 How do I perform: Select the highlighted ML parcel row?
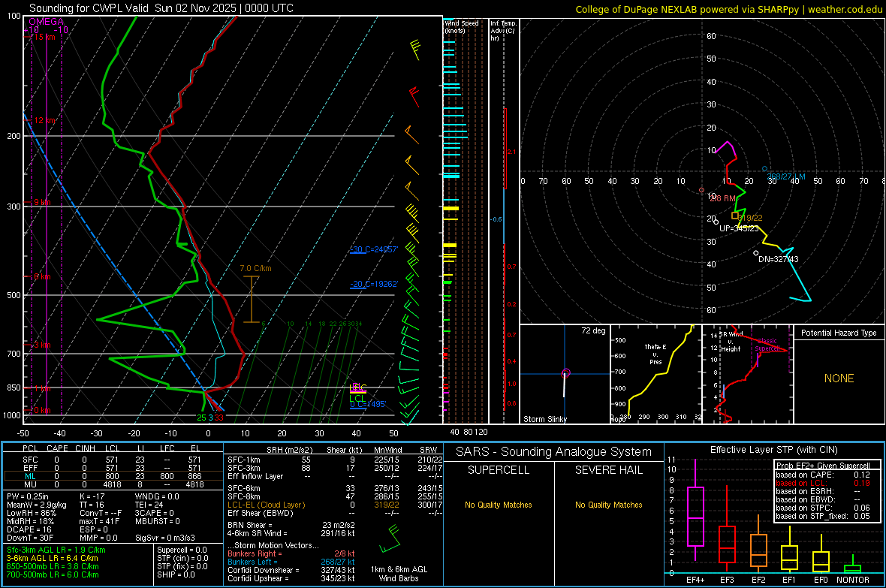[x=113, y=476]
